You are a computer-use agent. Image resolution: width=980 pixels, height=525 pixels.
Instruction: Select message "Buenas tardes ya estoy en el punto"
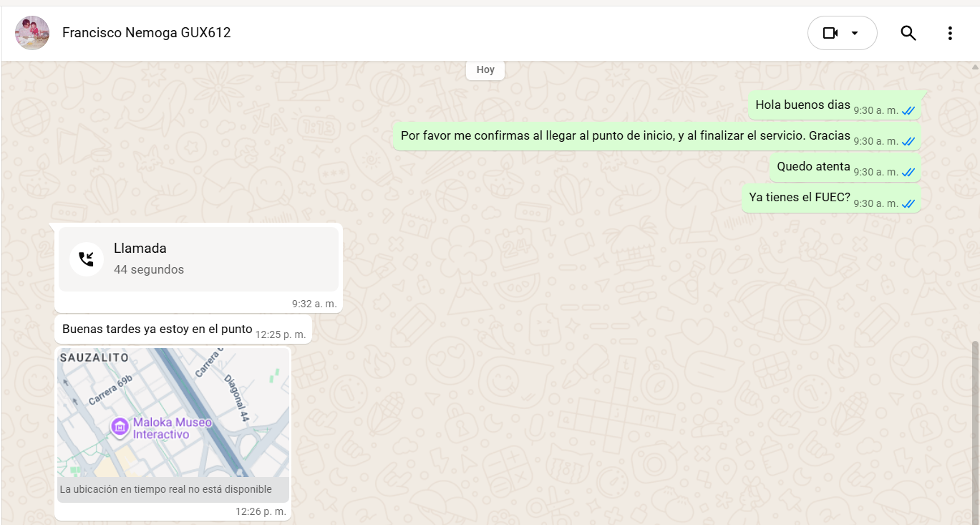click(157, 329)
